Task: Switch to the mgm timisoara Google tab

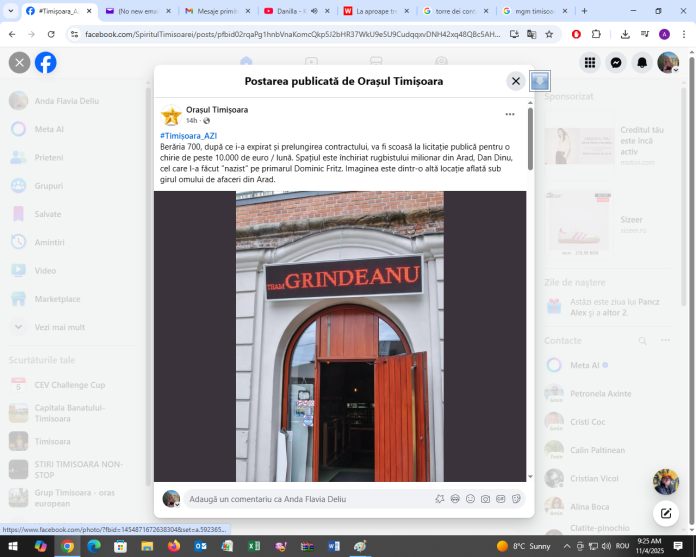Action: coord(535,11)
